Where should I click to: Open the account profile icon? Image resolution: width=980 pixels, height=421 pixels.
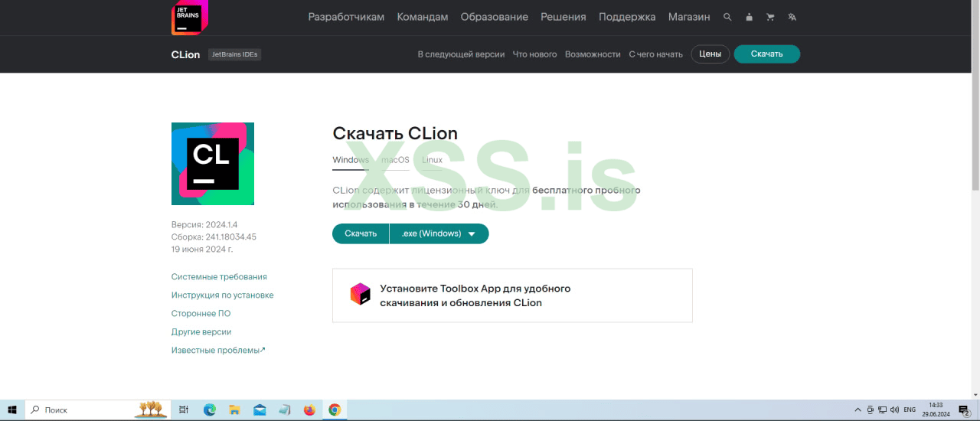(x=749, y=17)
